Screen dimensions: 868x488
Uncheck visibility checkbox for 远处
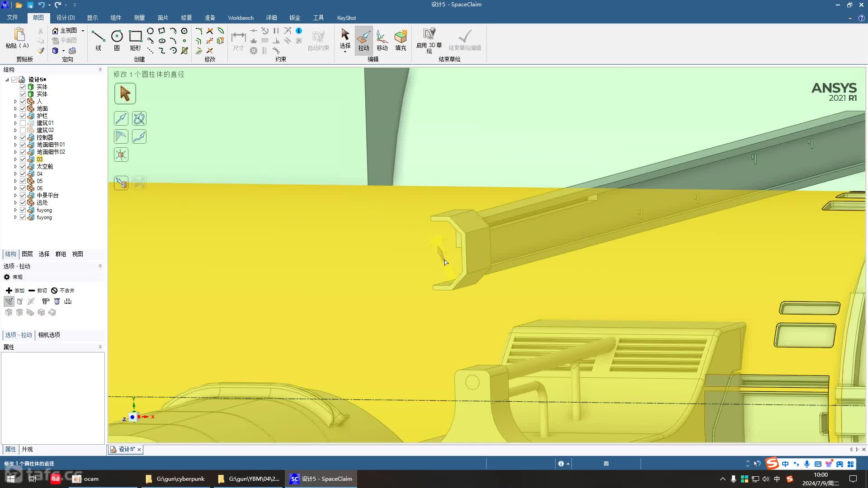click(23, 202)
